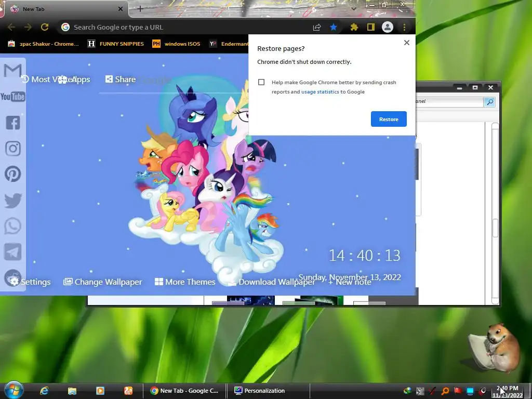
Task: Open the network monitor tray icon
Action: point(470,391)
